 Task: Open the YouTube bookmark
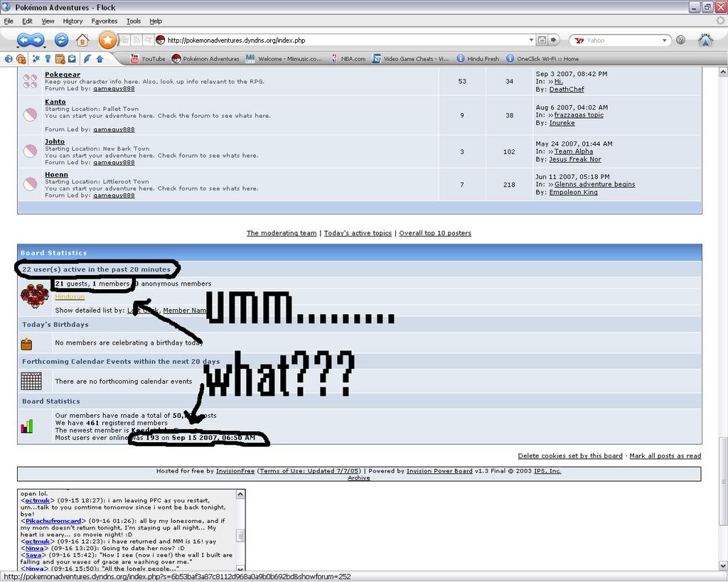[147, 59]
